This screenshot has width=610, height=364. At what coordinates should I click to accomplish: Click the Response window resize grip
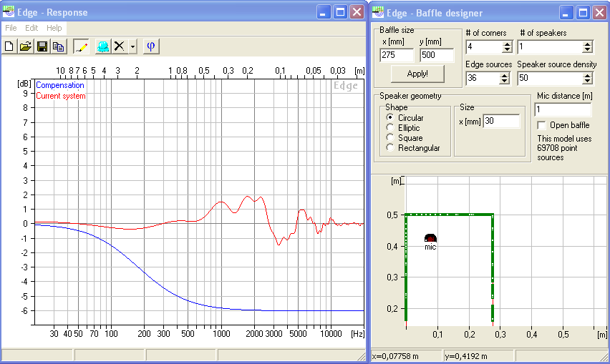tap(361, 356)
